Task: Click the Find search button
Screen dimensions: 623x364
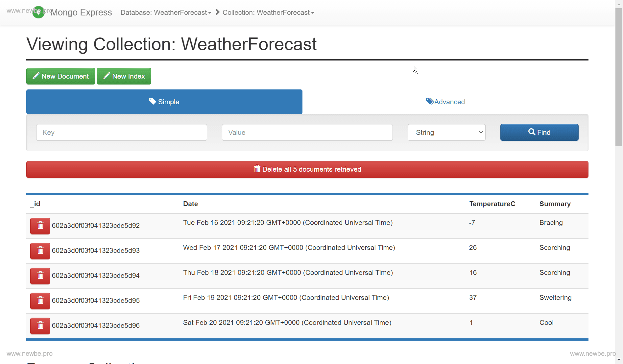Action: 539,133
